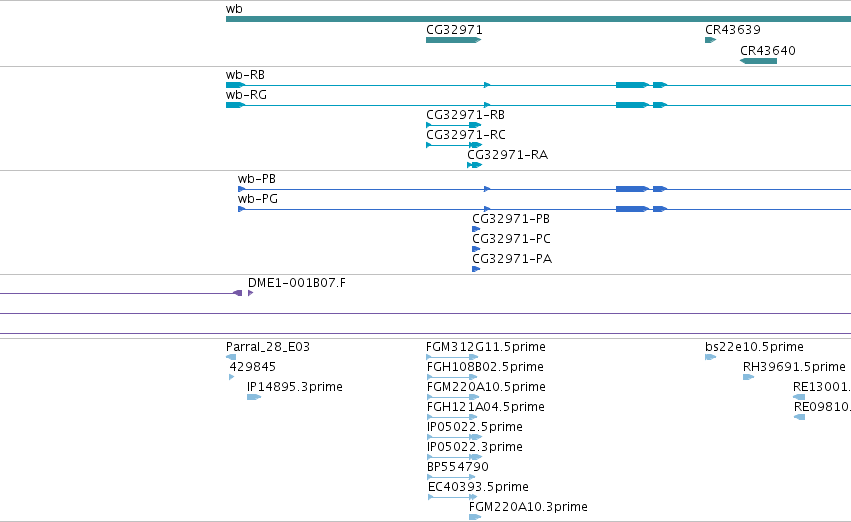The image size is (851, 522).
Task: Click the wb-RG transcript label
Action: point(246,95)
